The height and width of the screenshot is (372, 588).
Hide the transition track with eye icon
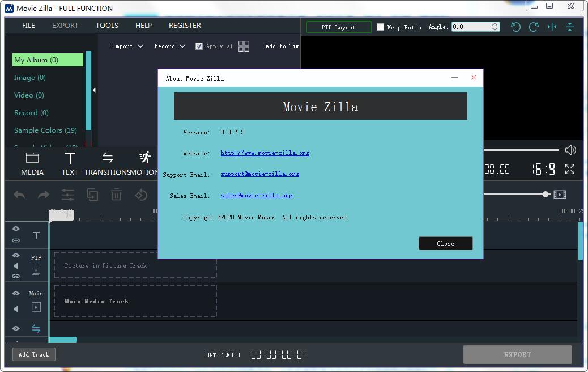point(16,328)
